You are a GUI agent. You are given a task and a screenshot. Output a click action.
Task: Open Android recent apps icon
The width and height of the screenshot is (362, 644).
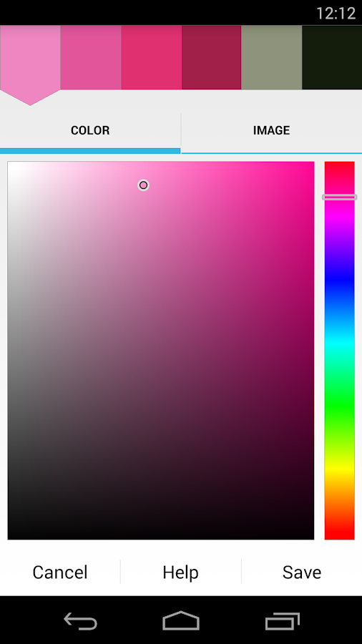tap(283, 620)
